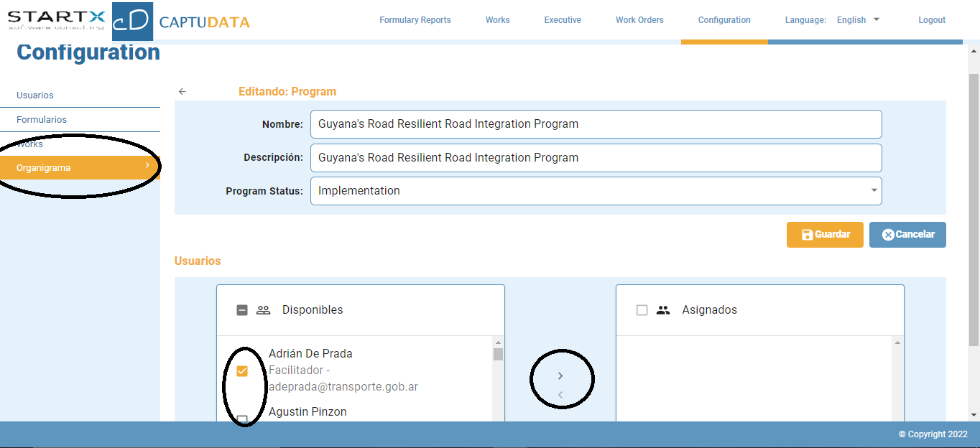This screenshot has height=448, width=980.
Task: Open the Language English dropdown
Action: tap(859, 20)
